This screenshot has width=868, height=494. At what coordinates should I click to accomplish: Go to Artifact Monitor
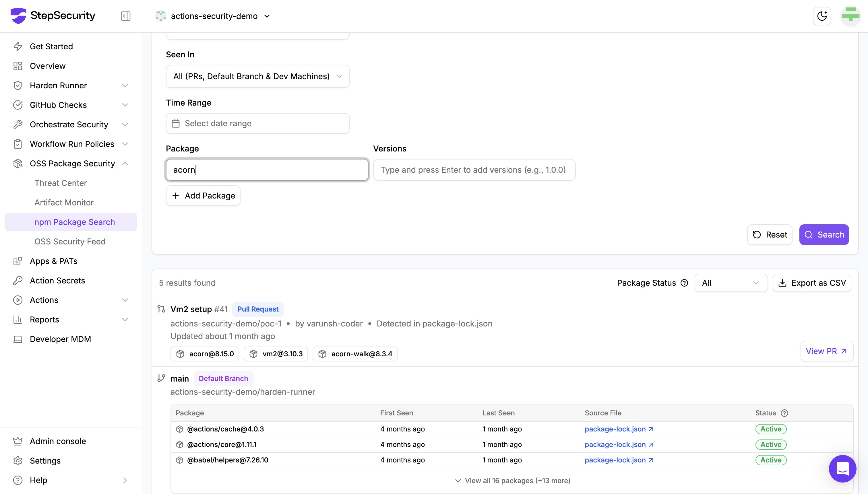tap(64, 203)
